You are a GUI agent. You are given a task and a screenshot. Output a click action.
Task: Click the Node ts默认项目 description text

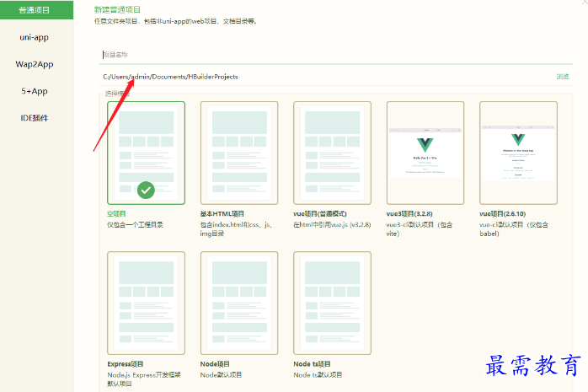(x=318, y=375)
